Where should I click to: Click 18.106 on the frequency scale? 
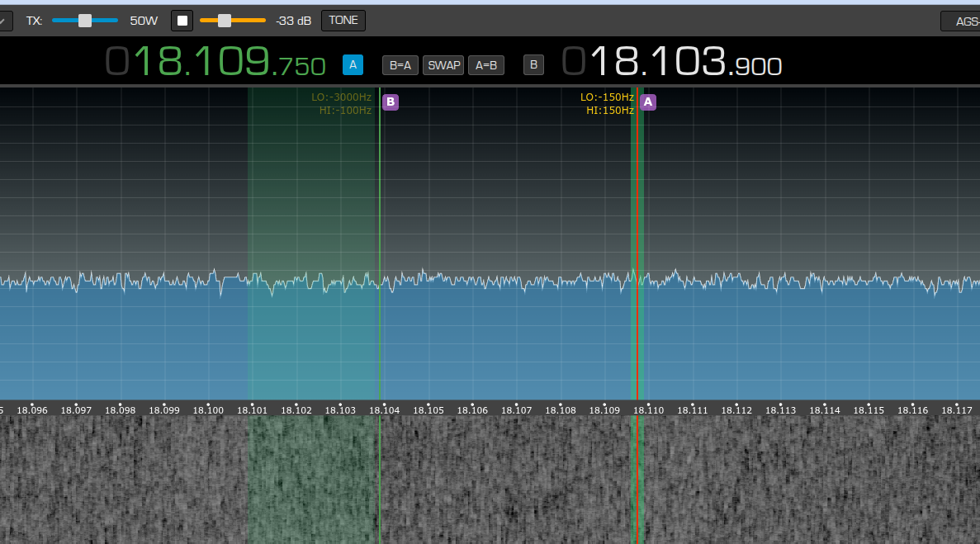(472, 410)
